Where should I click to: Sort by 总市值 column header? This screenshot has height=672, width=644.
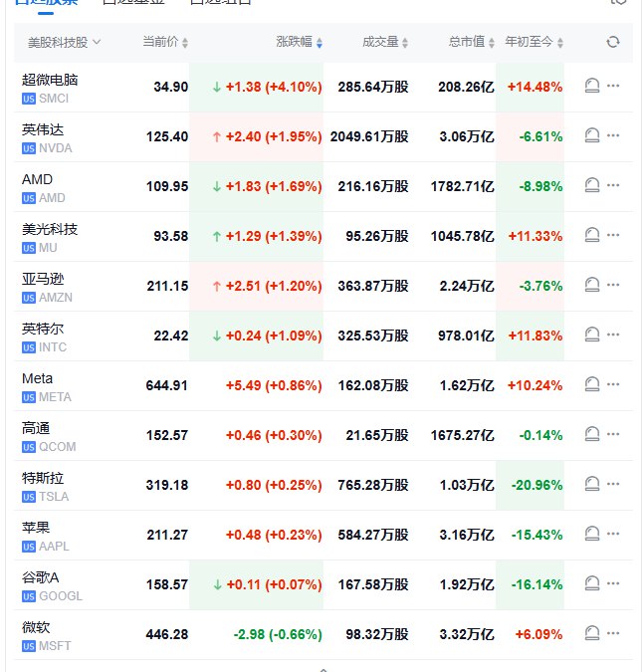click(x=471, y=42)
